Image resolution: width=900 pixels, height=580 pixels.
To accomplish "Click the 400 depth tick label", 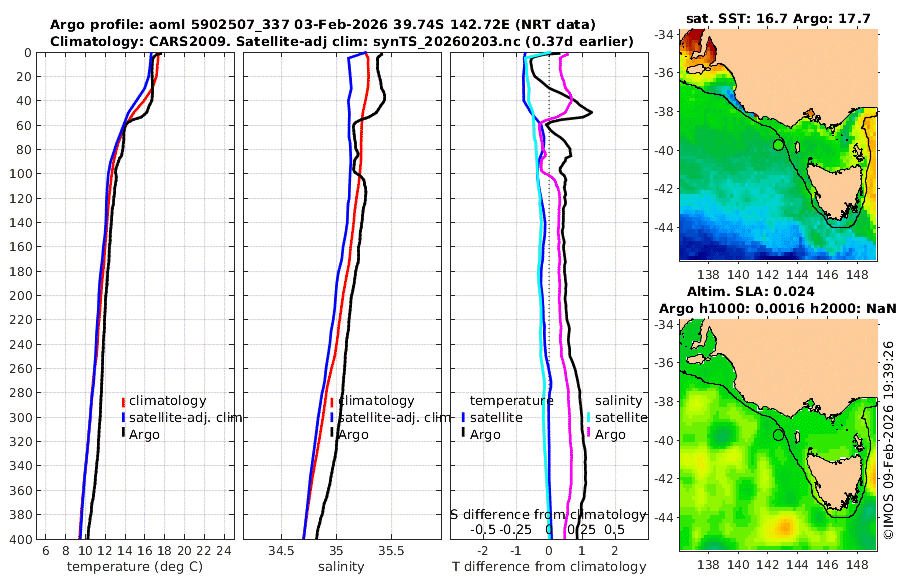I will pos(21,539).
